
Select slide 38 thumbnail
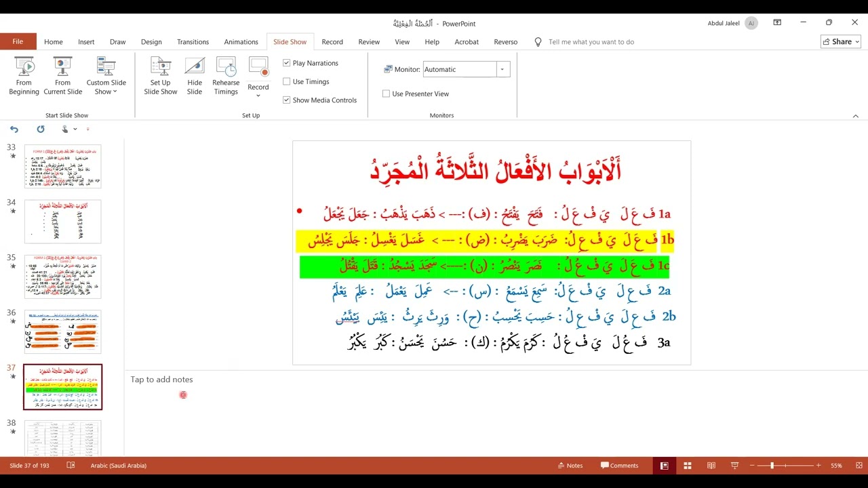[x=62, y=438]
